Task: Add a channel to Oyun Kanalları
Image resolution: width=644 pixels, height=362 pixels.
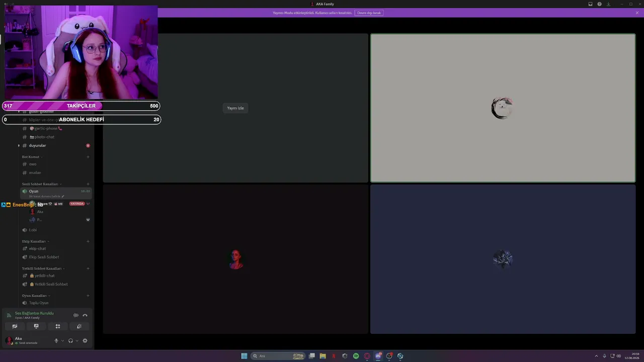Action: (88, 296)
